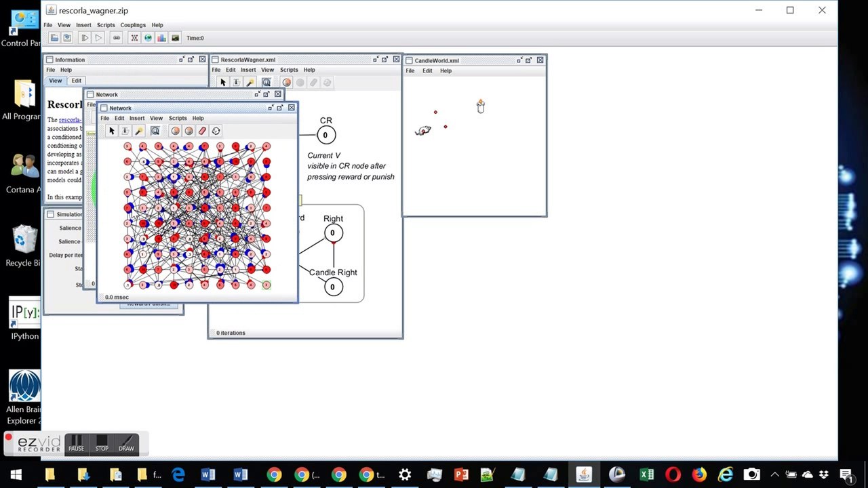The image size is (868, 488).
Task: Click the randomize icon in front Network toolbar
Action: point(216,131)
